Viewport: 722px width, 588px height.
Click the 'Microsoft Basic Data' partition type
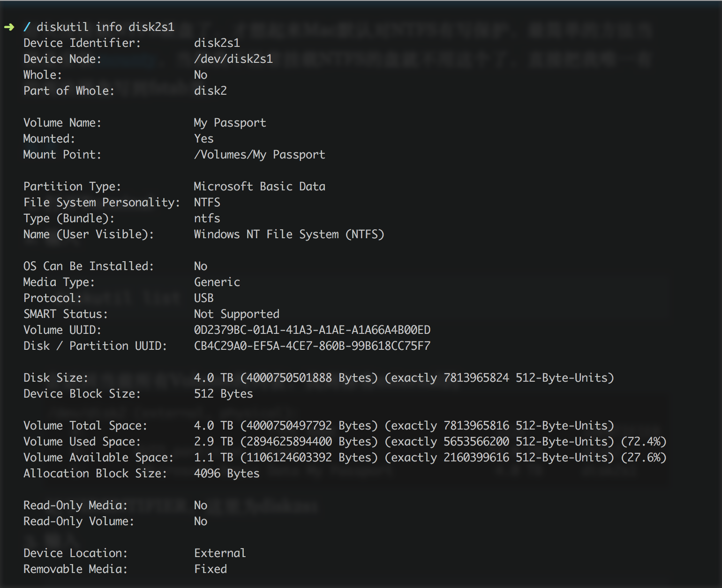click(259, 187)
